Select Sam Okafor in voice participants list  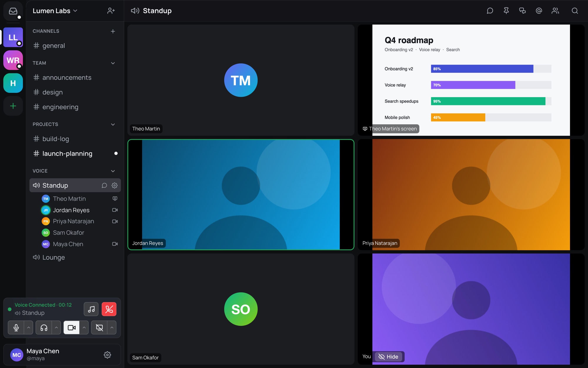(79, 233)
